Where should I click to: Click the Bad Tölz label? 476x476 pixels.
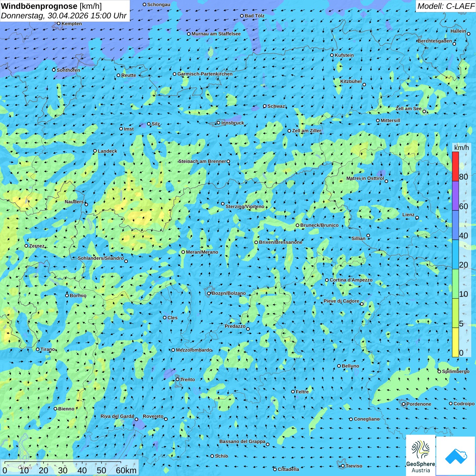[x=254, y=16]
